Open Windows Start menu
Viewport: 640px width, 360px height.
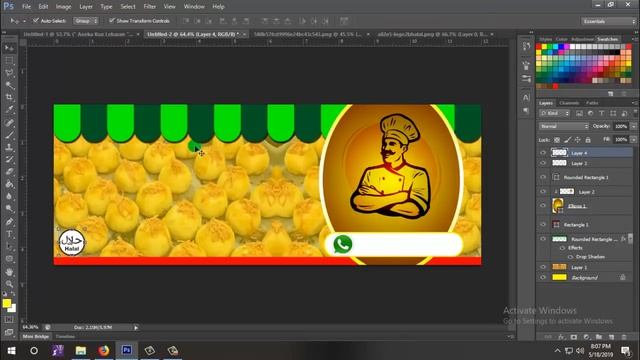point(11,350)
